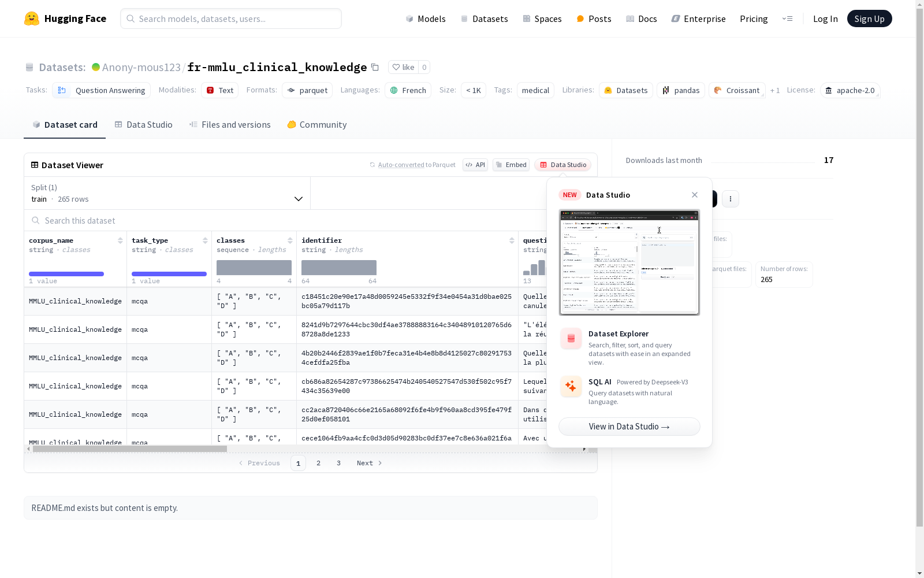
Task: Select the medical tag
Action: [535, 90]
